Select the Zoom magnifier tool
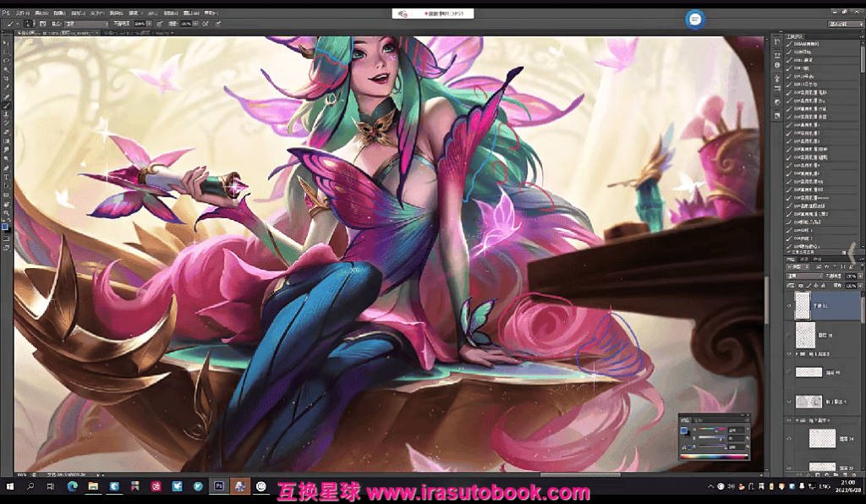This screenshot has width=866, height=504. point(6,212)
